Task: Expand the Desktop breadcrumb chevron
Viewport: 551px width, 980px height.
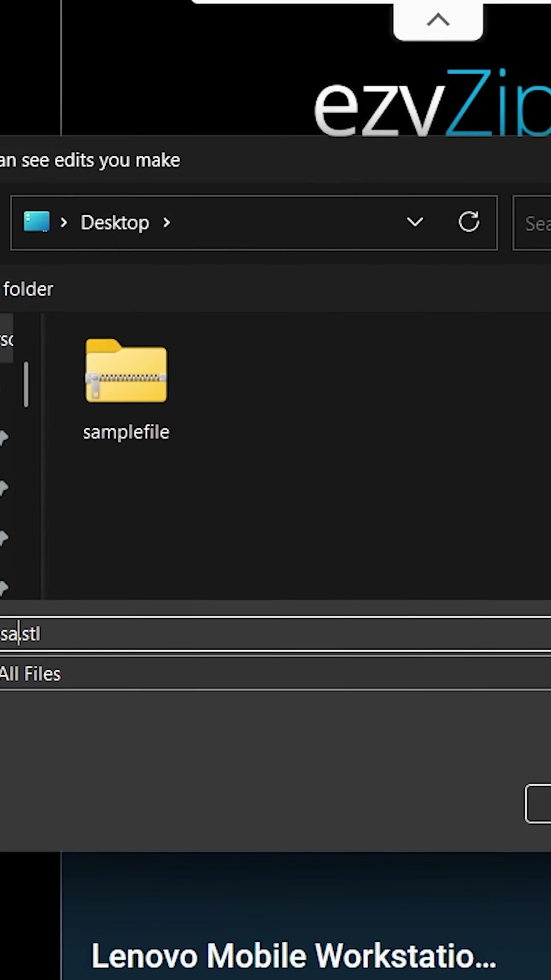Action: pyautogui.click(x=166, y=222)
